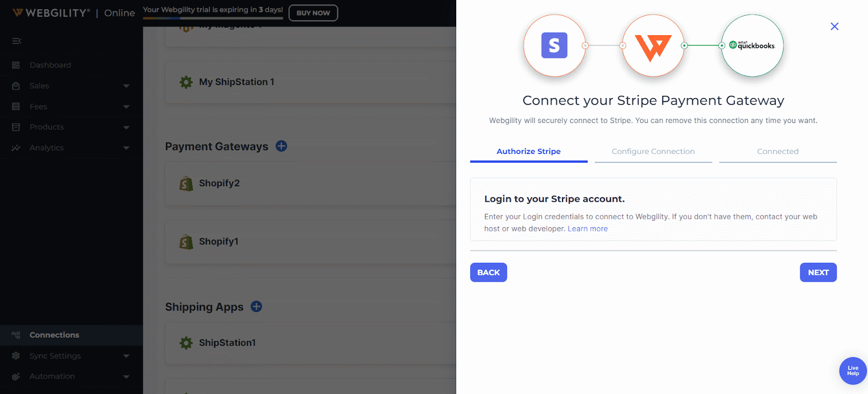Add a new Payment Gateway plus icon

click(x=281, y=146)
